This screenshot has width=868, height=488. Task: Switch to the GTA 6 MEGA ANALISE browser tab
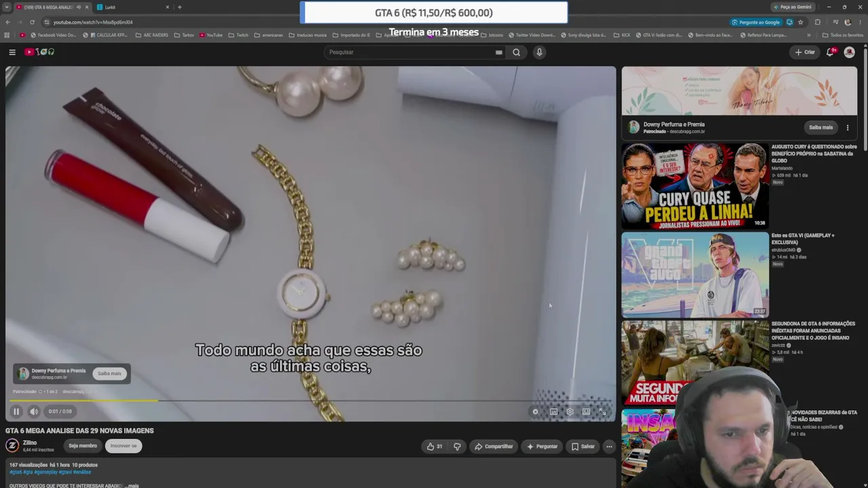(52, 7)
